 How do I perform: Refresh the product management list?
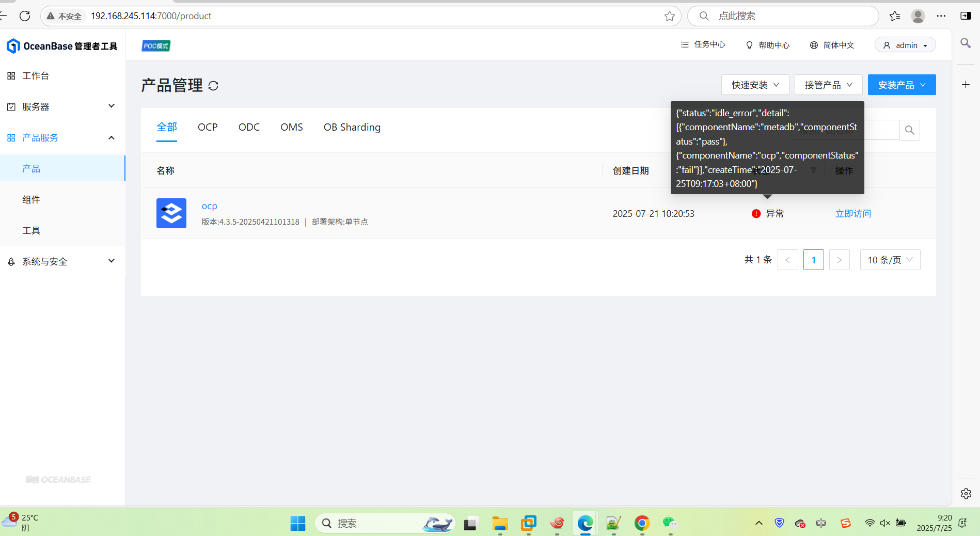(213, 86)
